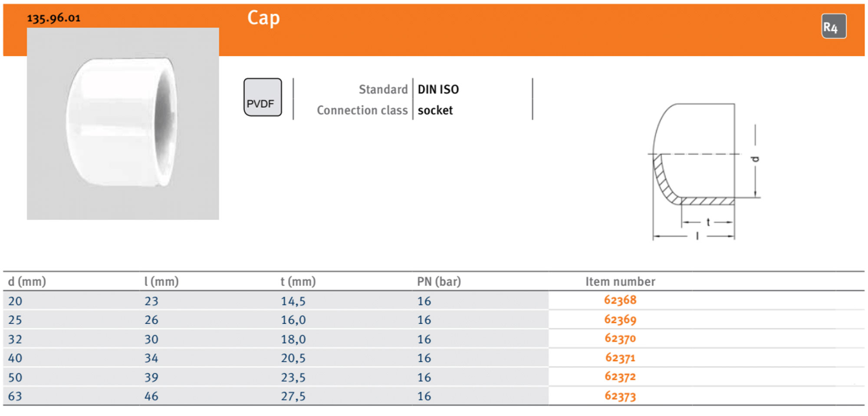The height and width of the screenshot is (416, 868).
Task: Click the Item number column header
Action: coord(620,281)
